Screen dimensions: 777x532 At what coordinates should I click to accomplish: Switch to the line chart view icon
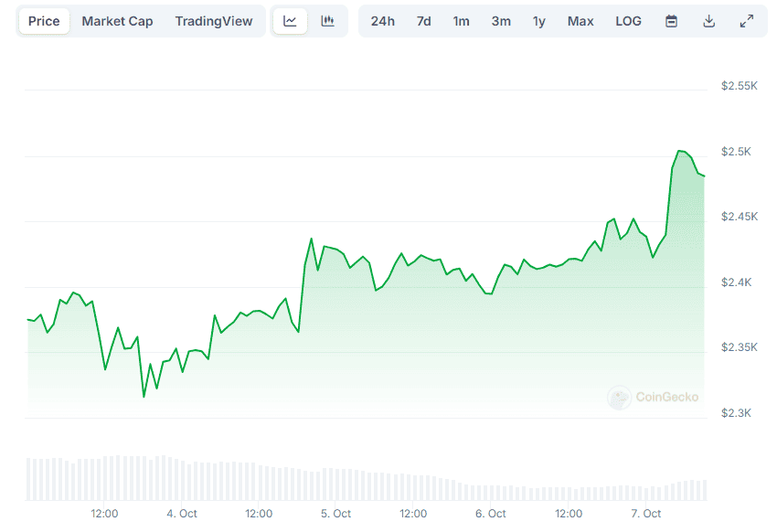[x=290, y=21]
